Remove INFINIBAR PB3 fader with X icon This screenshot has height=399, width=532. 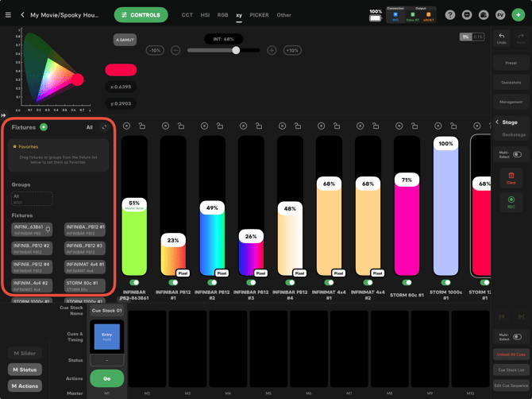point(126,126)
